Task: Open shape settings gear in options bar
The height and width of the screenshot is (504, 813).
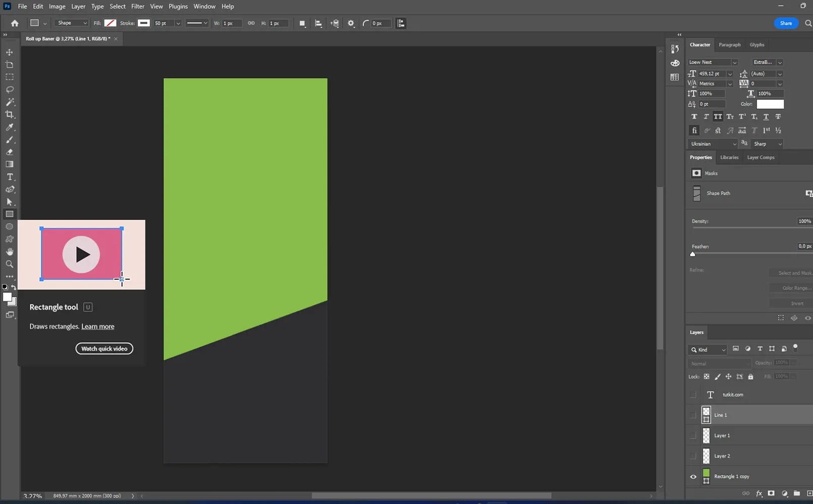Action: pyautogui.click(x=351, y=23)
